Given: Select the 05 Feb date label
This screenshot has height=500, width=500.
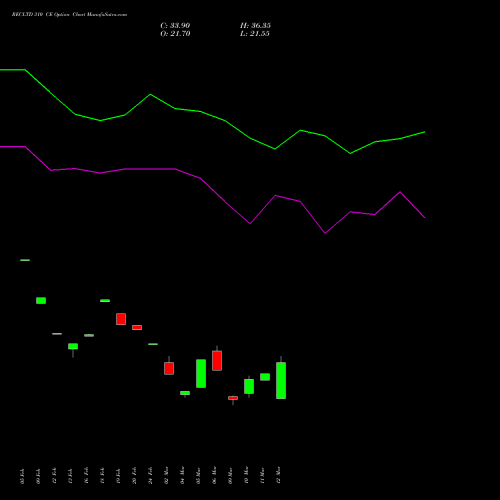Looking at the screenshot, I should coord(22,476).
